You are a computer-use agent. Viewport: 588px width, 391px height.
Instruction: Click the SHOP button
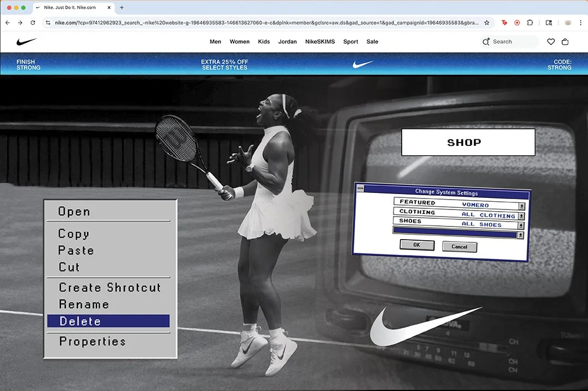[467, 141]
